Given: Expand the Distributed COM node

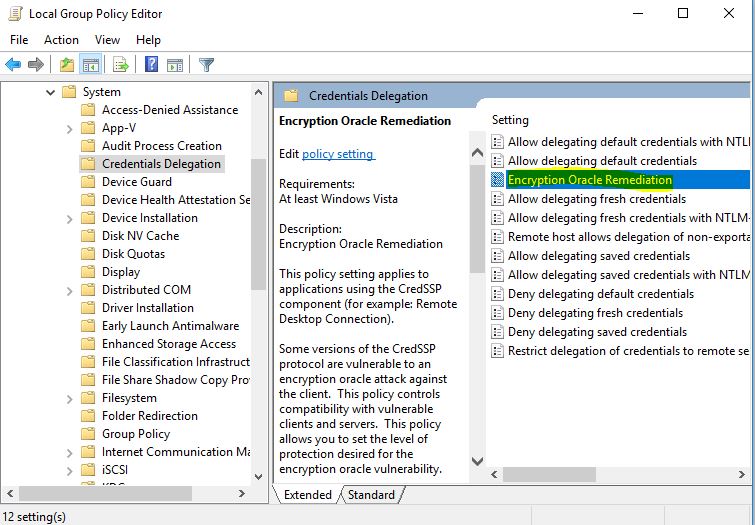Looking at the screenshot, I should coord(69,290).
